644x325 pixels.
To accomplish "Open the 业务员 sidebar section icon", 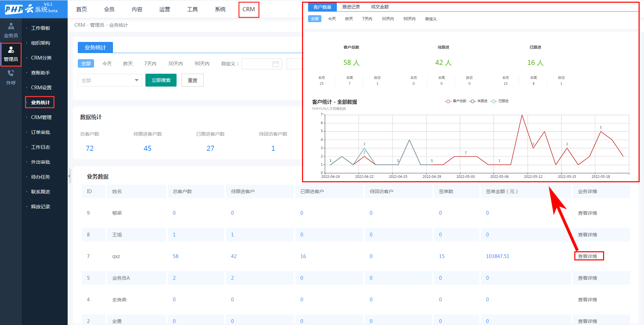I will pos(11,30).
